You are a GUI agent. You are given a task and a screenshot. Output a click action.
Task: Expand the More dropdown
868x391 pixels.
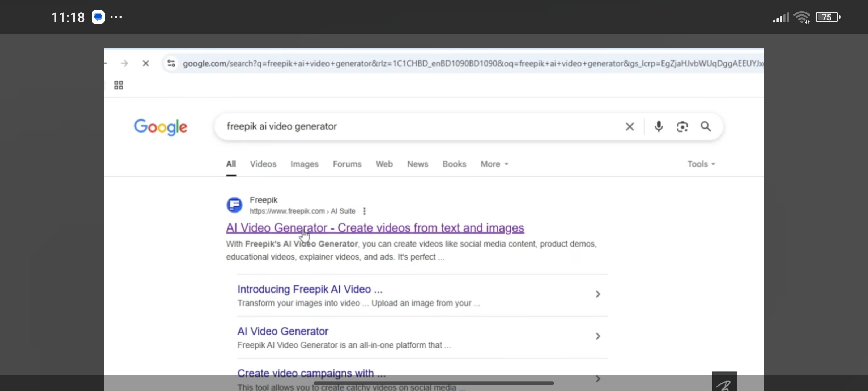click(x=494, y=164)
